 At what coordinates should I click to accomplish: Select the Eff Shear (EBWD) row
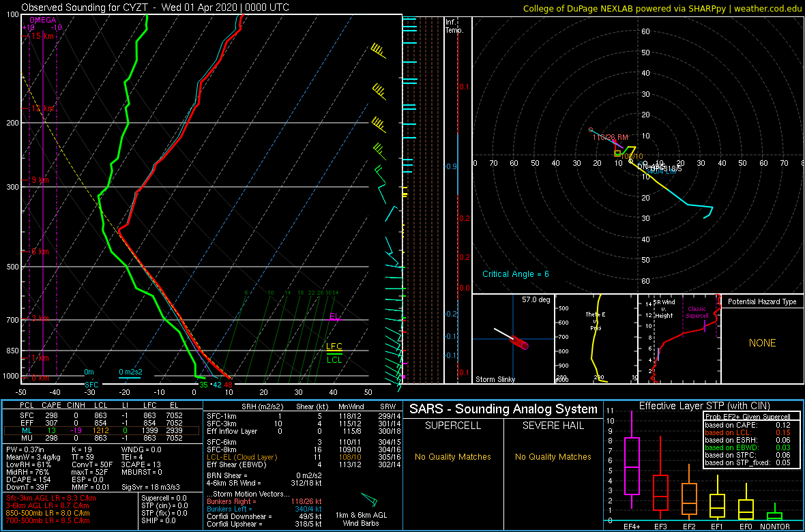(304, 464)
